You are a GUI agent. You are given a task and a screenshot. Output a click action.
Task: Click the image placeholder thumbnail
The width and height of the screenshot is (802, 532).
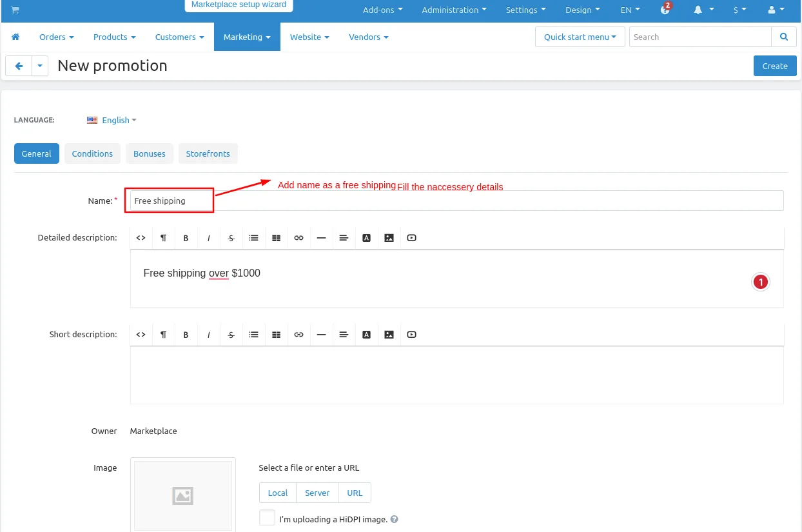pos(183,495)
